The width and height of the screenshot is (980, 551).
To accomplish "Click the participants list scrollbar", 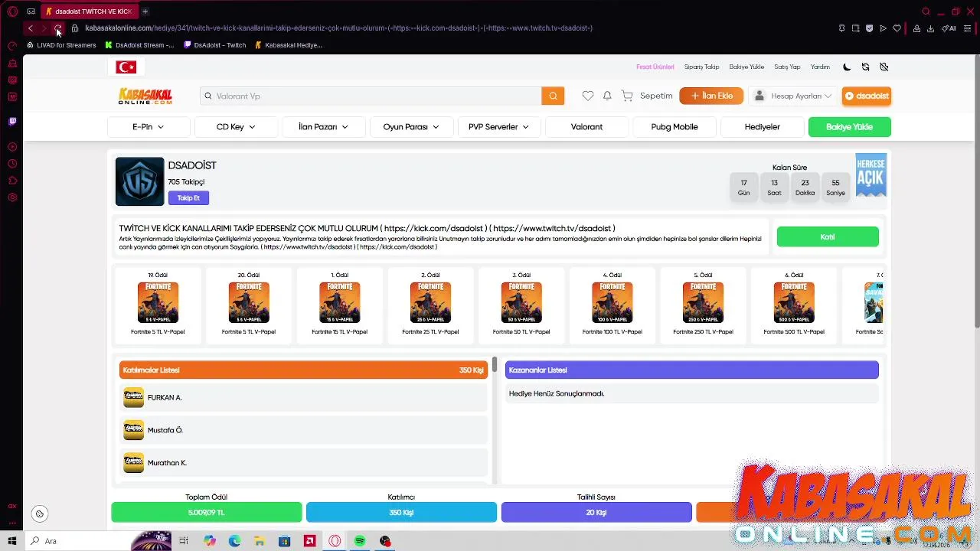I will click(495, 365).
